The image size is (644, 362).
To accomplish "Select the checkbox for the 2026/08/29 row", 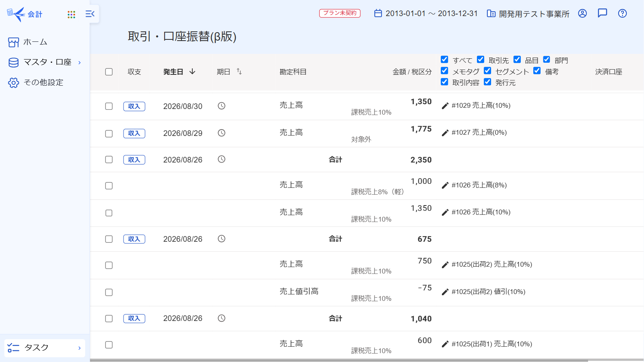I will tap(109, 134).
